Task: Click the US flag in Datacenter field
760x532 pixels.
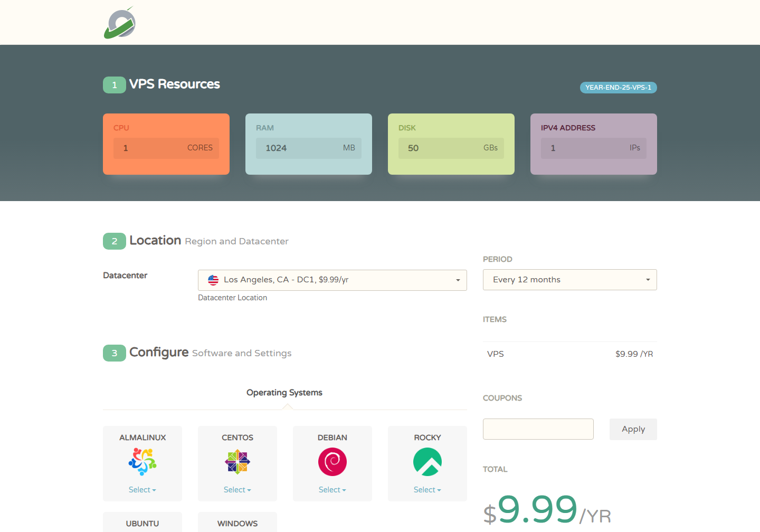Action: pyautogui.click(x=213, y=280)
